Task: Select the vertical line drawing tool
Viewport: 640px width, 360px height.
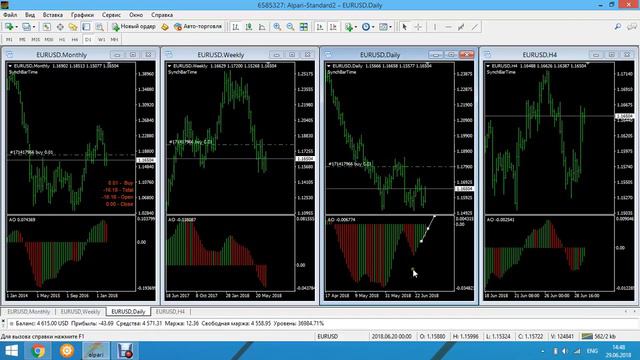Action: (x=435, y=27)
